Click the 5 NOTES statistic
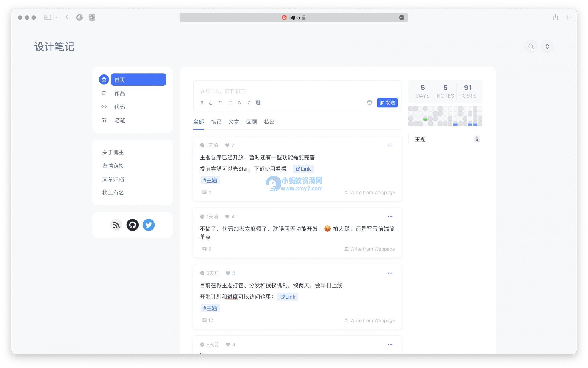The width and height of the screenshot is (588, 368). (x=445, y=91)
